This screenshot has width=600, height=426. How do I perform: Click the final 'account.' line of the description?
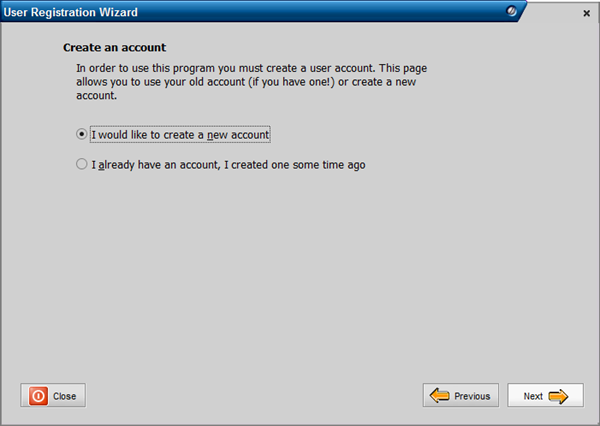pos(97,97)
